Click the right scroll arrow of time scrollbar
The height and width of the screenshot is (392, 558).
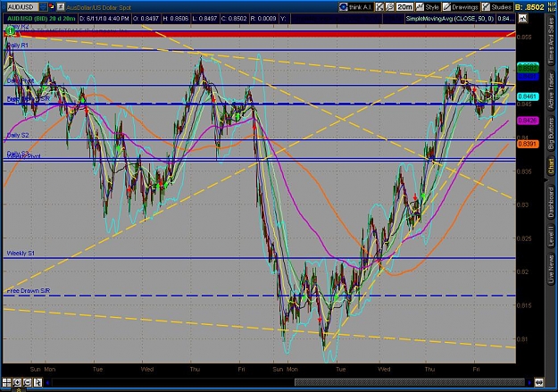529,383
